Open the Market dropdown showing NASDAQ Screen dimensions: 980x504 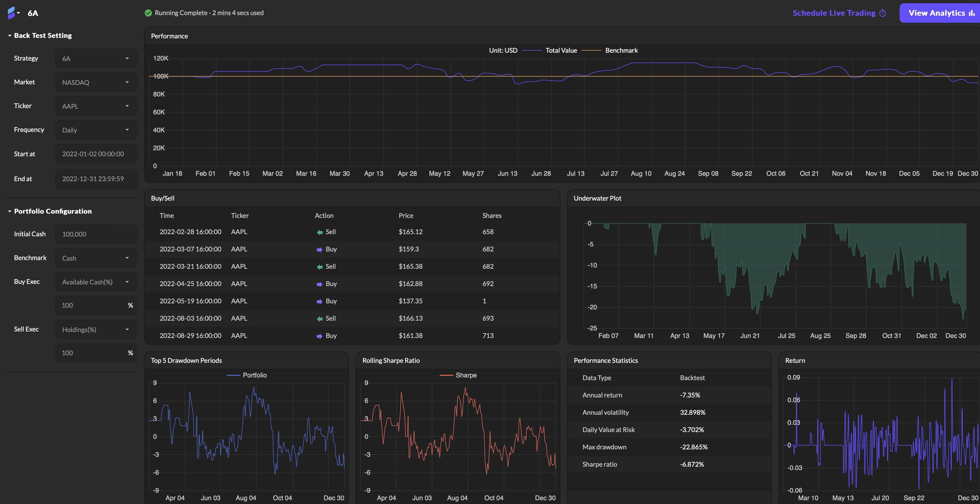click(96, 82)
